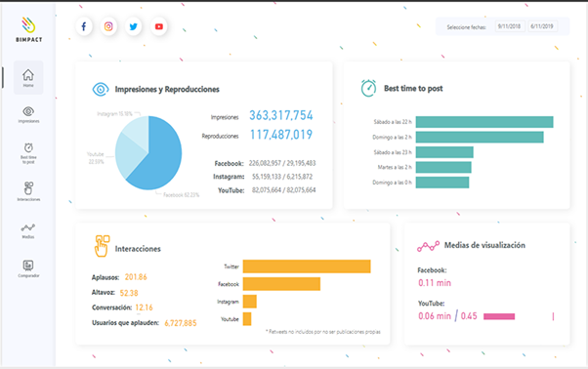Viewport: 588px width, 369px height.
Task: Click the Instagram interactions bar
Action: click(250, 302)
